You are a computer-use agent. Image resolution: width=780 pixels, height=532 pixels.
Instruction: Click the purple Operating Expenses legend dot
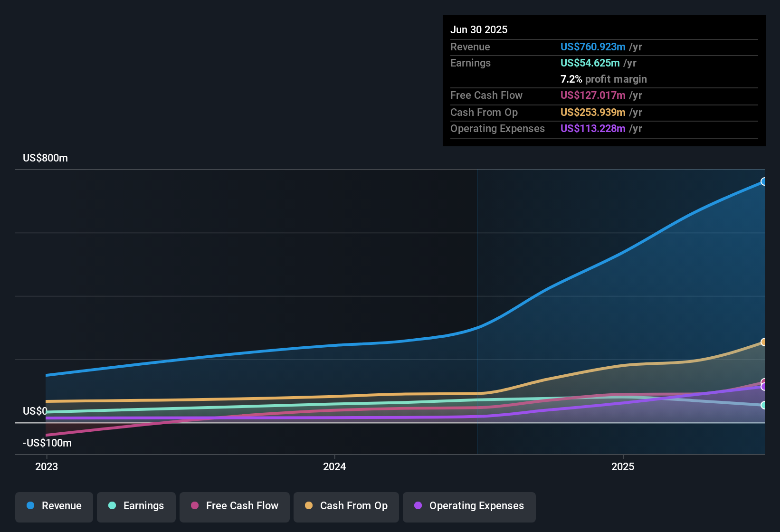click(418, 505)
